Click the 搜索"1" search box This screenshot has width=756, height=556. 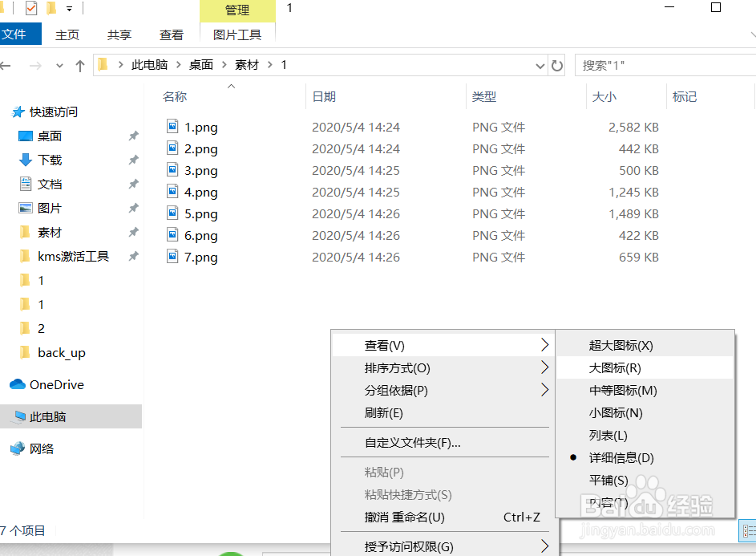[665, 65]
